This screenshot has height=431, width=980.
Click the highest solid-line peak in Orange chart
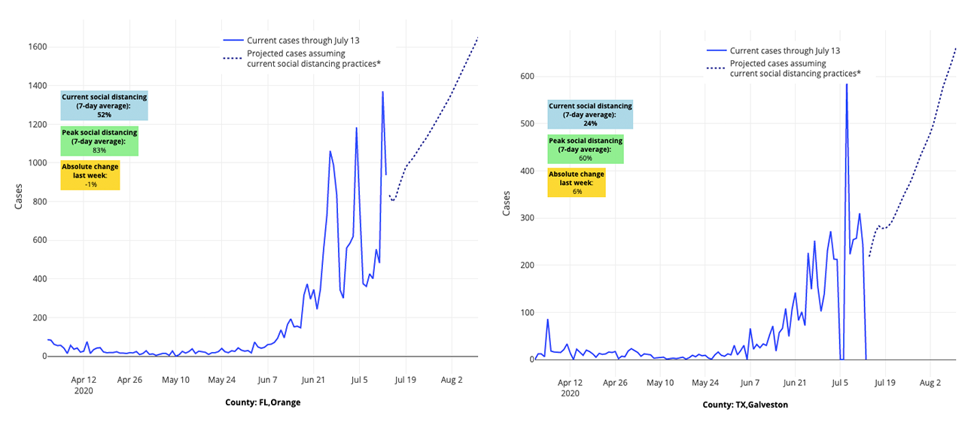coord(382,93)
